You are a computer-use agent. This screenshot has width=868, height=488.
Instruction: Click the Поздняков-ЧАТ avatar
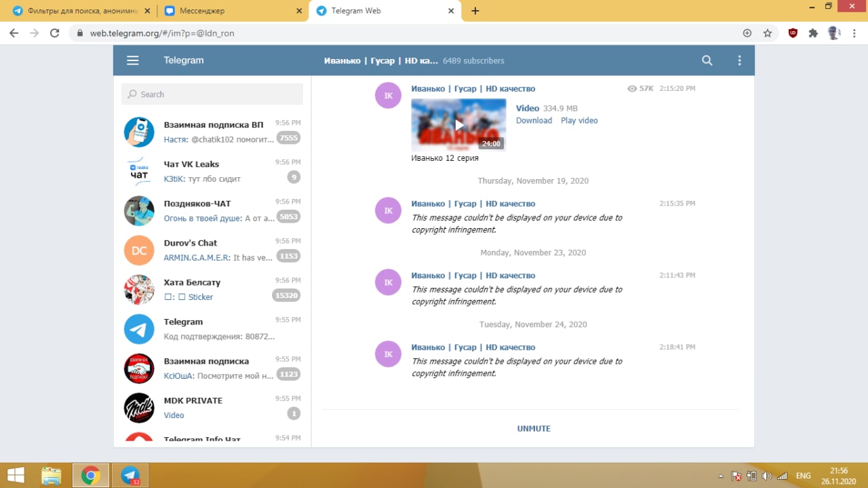coord(139,211)
